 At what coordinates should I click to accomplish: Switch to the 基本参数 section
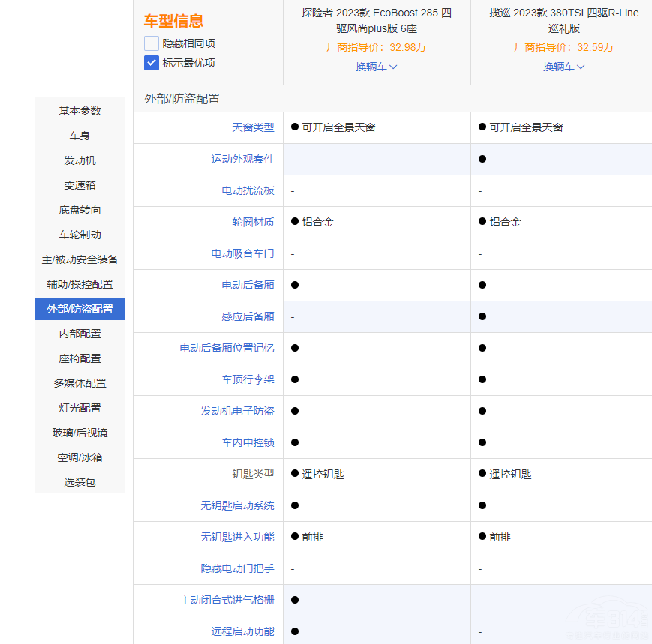pyautogui.click(x=80, y=111)
